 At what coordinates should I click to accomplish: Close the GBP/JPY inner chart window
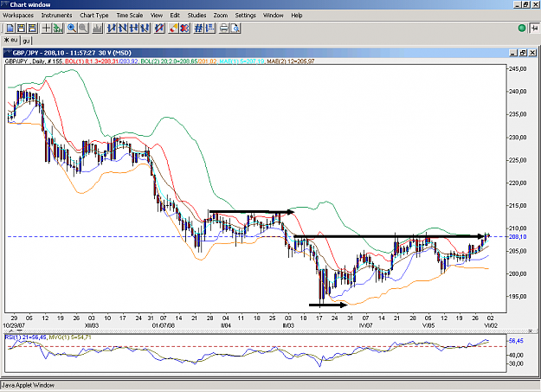(x=532, y=53)
